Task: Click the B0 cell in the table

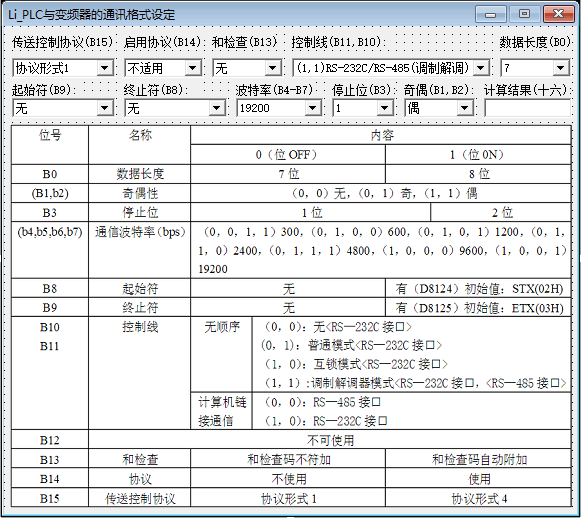Action: [50, 174]
